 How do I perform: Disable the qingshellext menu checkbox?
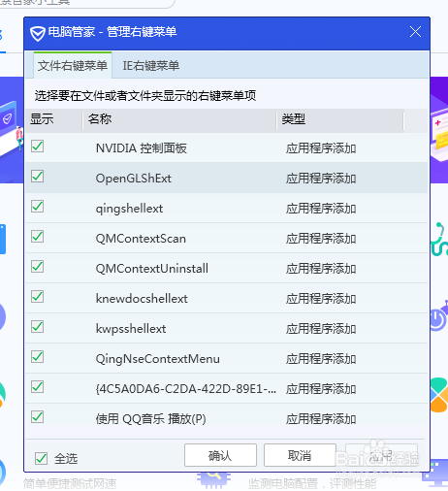(38, 207)
